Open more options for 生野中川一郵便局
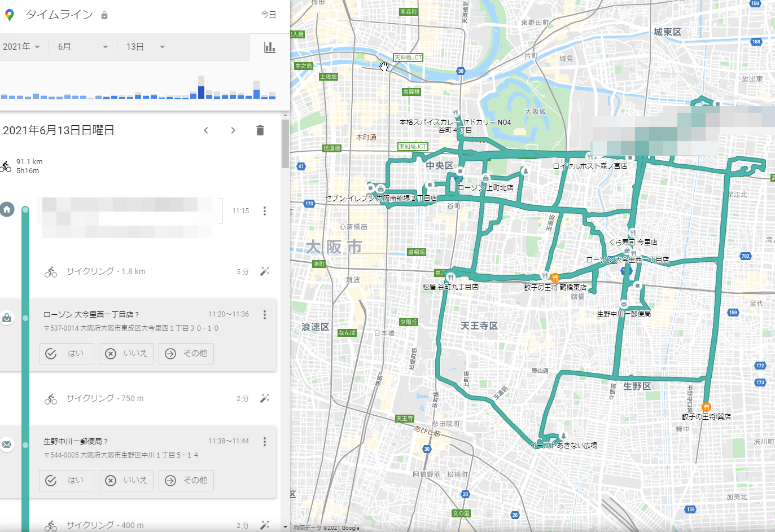The height and width of the screenshot is (532, 775). (264, 442)
